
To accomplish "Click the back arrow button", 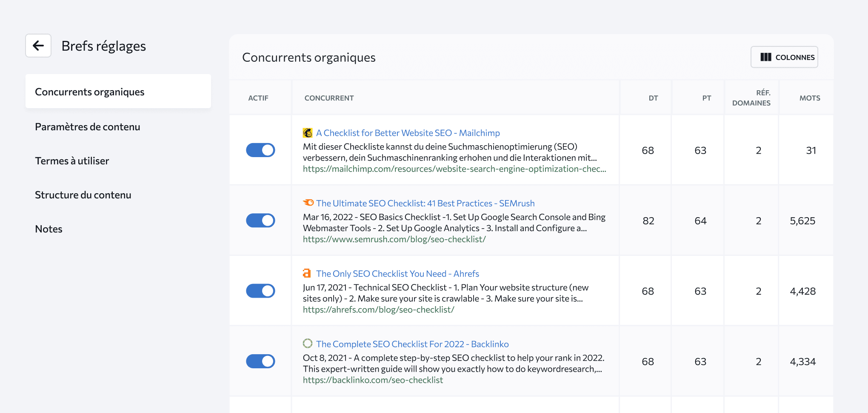I will (x=38, y=46).
